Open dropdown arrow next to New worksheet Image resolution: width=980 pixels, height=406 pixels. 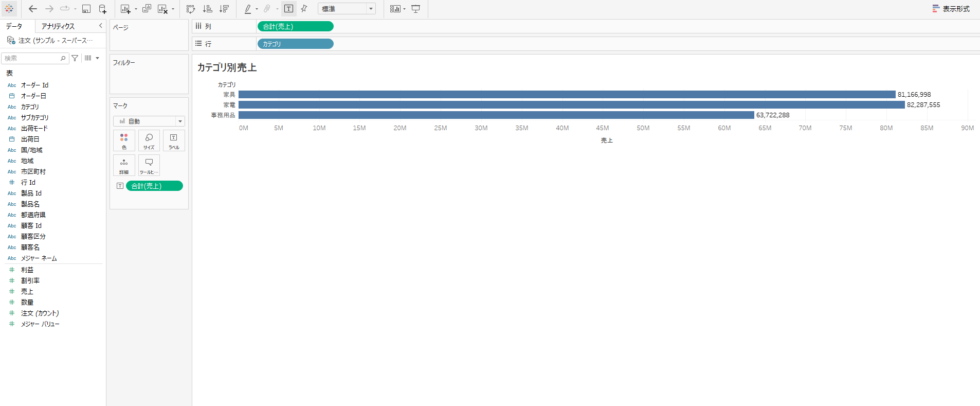click(x=136, y=9)
